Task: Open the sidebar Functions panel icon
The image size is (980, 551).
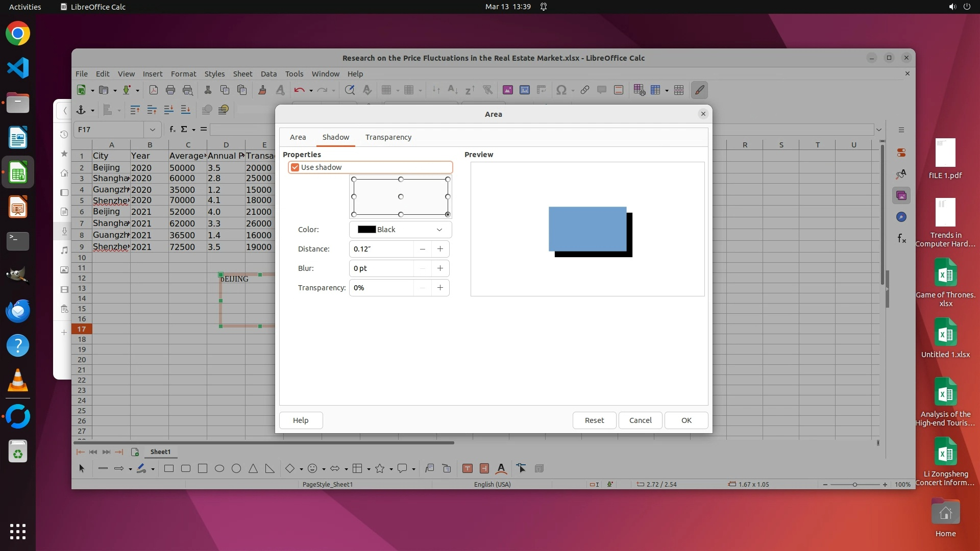Action: 901,238
